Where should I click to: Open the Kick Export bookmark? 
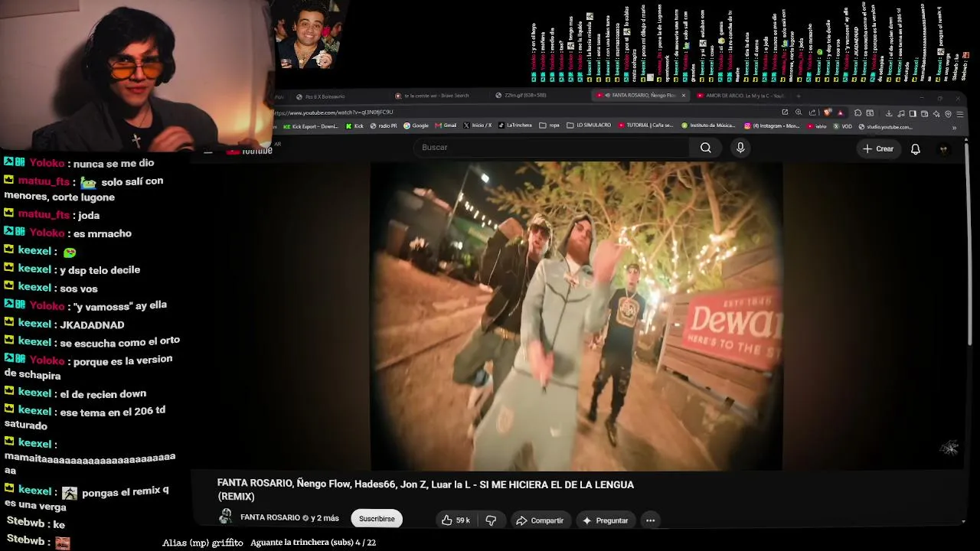311,126
